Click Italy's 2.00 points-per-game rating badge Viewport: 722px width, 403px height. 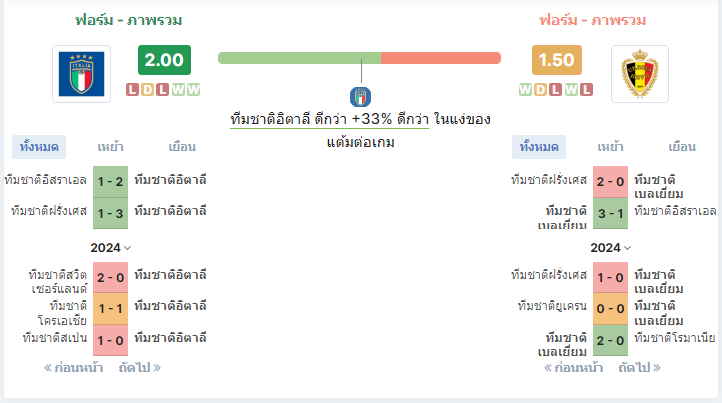coord(164,60)
